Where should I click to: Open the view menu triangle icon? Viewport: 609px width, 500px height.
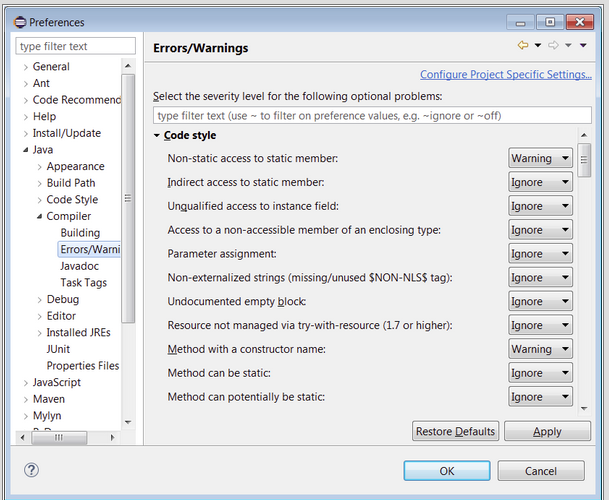point(583,46)
